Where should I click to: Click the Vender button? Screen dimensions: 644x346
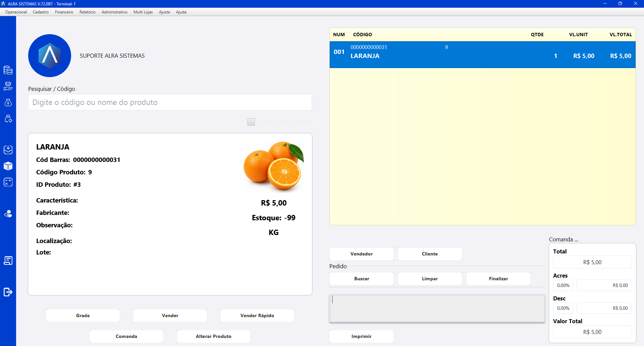[170, 315]
